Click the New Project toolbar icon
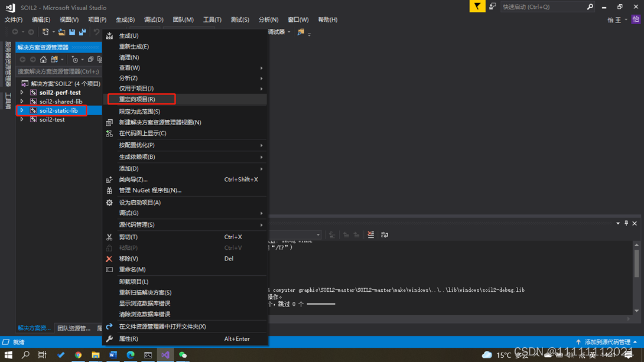 (45, 32)
